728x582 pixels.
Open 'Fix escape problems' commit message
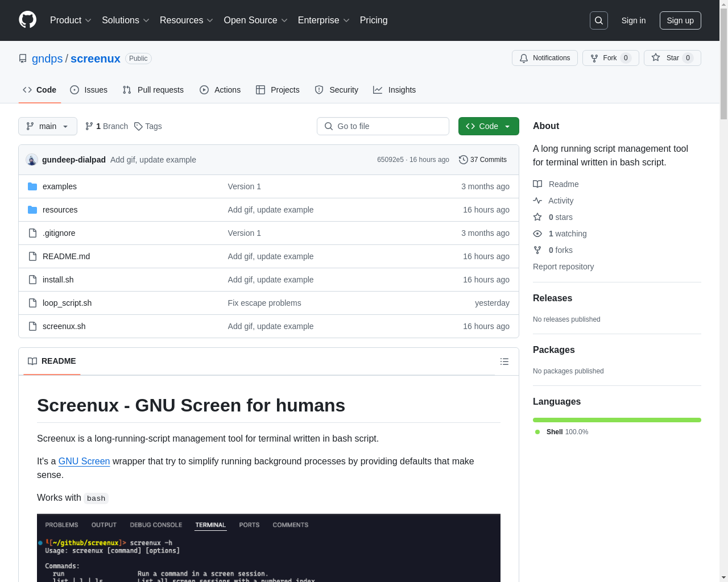(x=264, y=303)
